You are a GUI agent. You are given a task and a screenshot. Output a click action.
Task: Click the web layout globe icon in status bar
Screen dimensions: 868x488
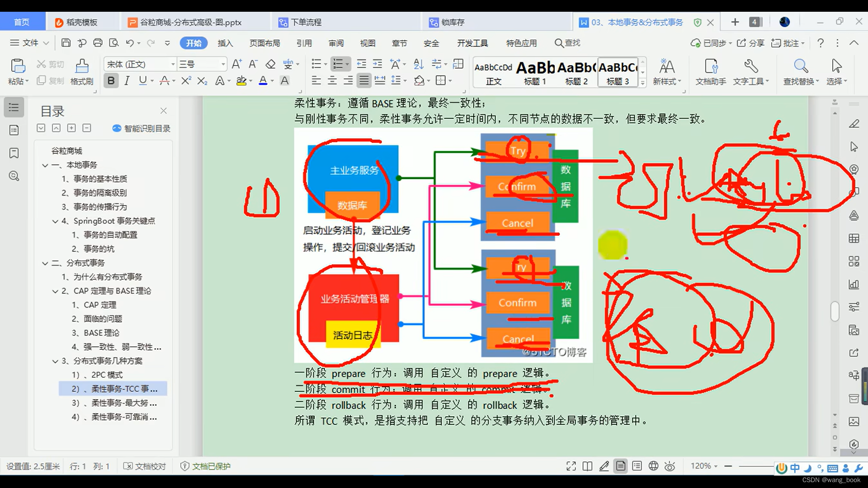[653, 466]
